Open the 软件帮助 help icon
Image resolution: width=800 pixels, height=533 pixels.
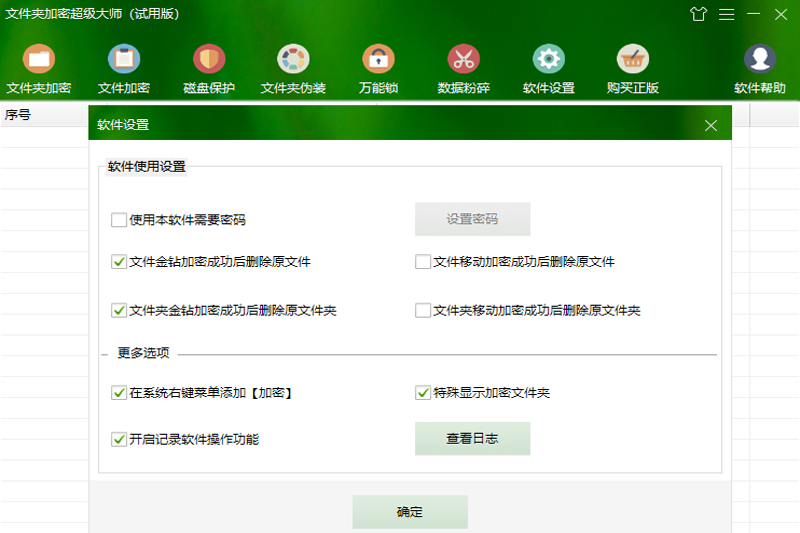(760, 60)
